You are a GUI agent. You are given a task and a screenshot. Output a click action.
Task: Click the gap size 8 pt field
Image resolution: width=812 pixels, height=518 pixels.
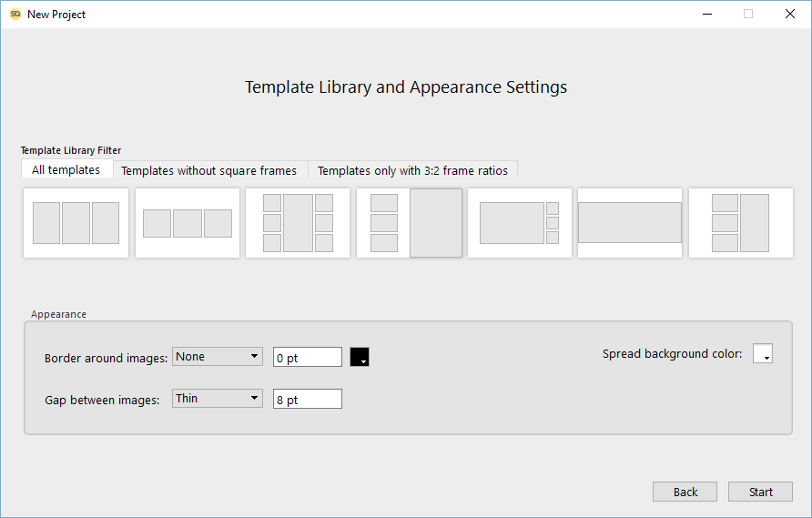click(307, 400)
